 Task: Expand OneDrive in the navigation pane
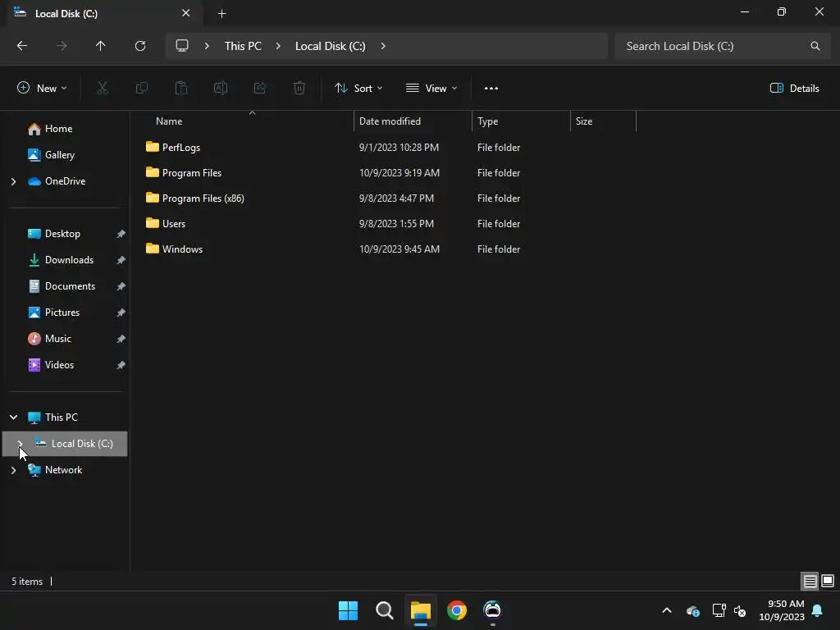pos(13,181)
